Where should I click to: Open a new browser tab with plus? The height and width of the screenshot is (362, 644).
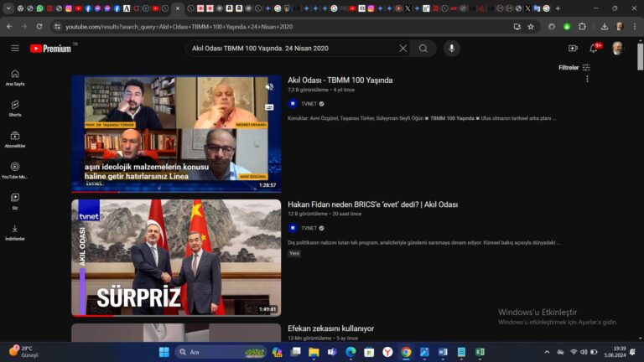tap(558, 8)
